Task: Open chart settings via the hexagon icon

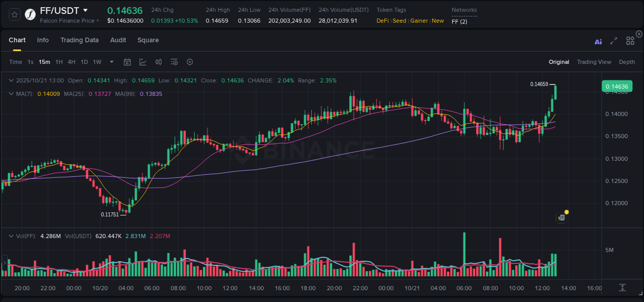Action: click(x=189, y=62)
